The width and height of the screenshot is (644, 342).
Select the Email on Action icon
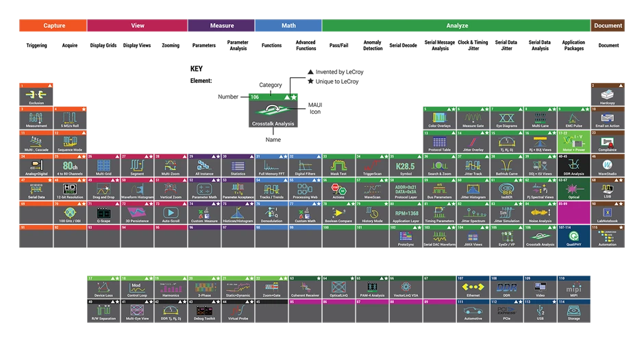[x=607, y=119]
